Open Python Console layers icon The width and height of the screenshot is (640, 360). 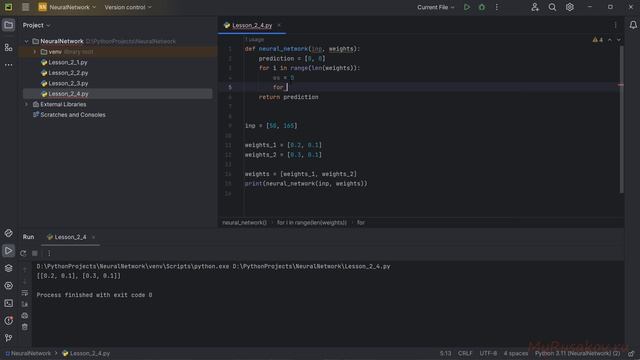click(x=8, y=268)
